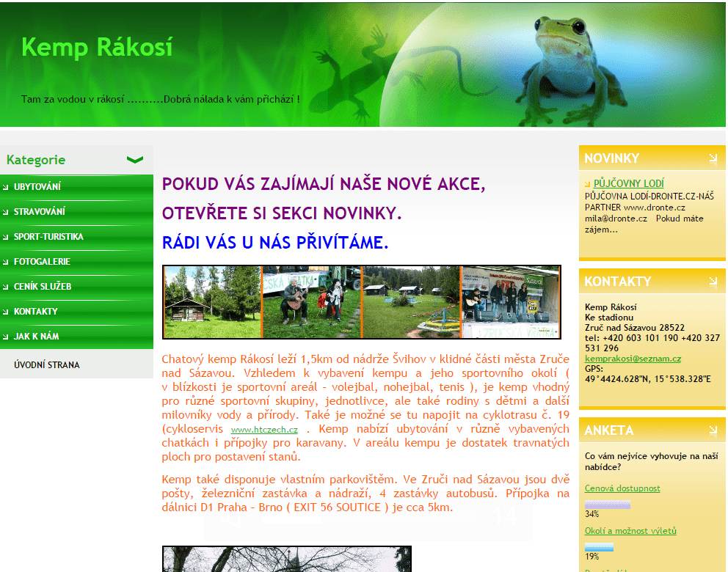Go to the SPORT-TURISTIKA section
The height and width of the screenshot is (572, 728).
pos(48,237)
